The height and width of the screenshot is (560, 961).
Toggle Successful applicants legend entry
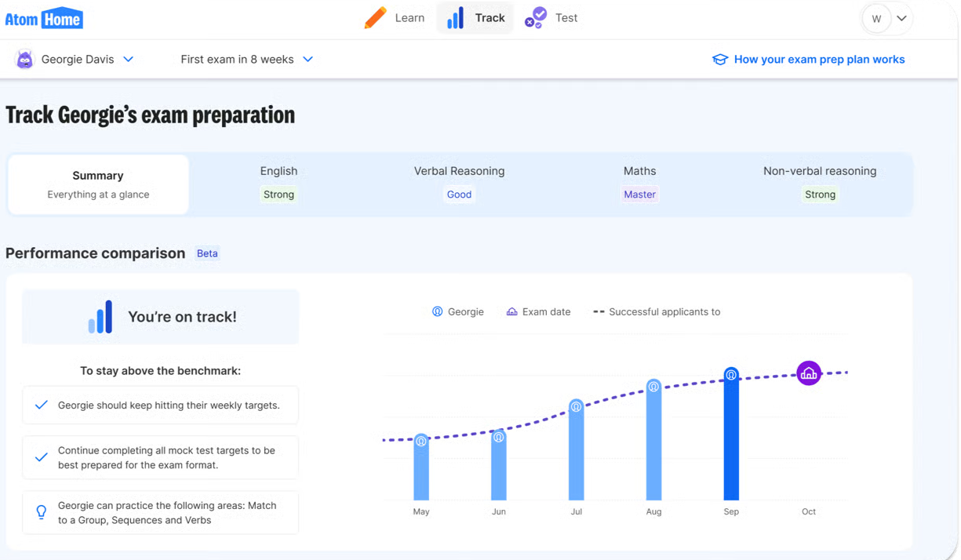pyautogui.click(x=657, y=311)
